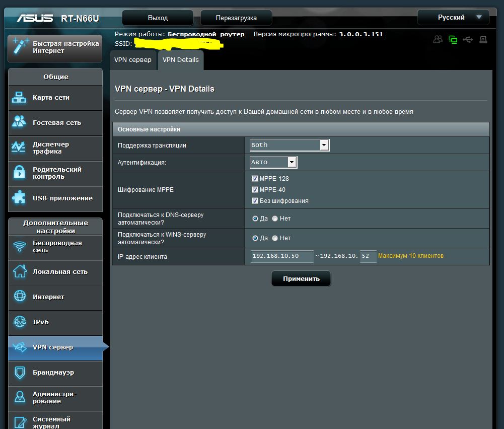Expand the authentication 'Авто' dropdown
The height and width of the screenshot is (429, 504).
(273, 162)
